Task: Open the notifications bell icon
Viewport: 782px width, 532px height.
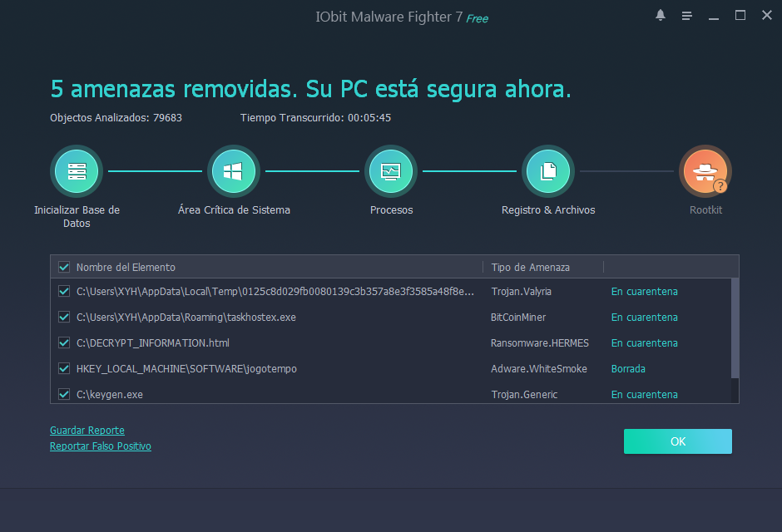Action: (661, 16)
